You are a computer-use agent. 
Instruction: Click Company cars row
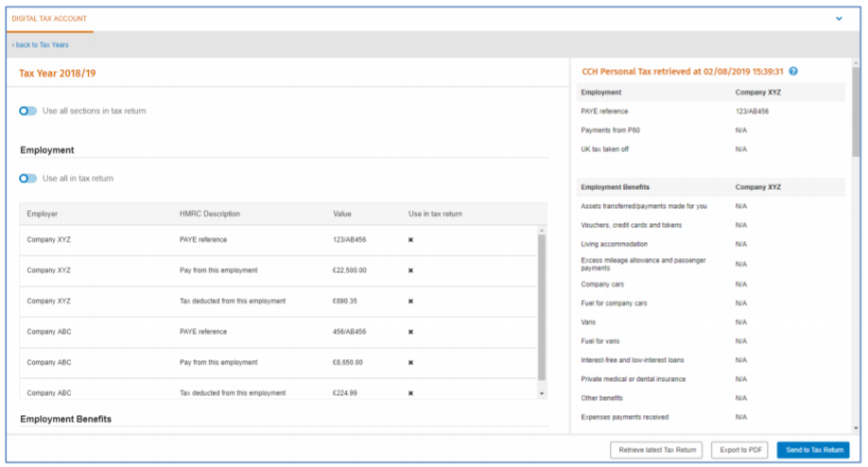point(711,285)
